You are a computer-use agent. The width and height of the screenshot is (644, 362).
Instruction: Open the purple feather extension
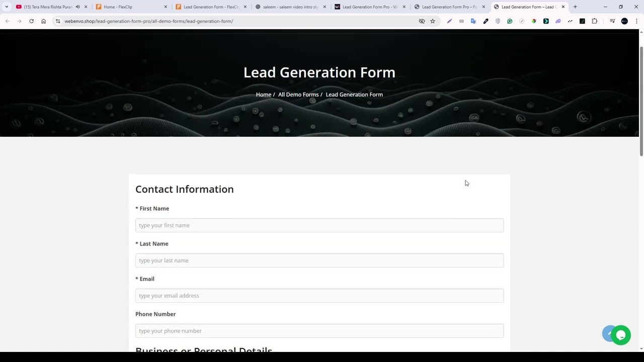point(449,21)
